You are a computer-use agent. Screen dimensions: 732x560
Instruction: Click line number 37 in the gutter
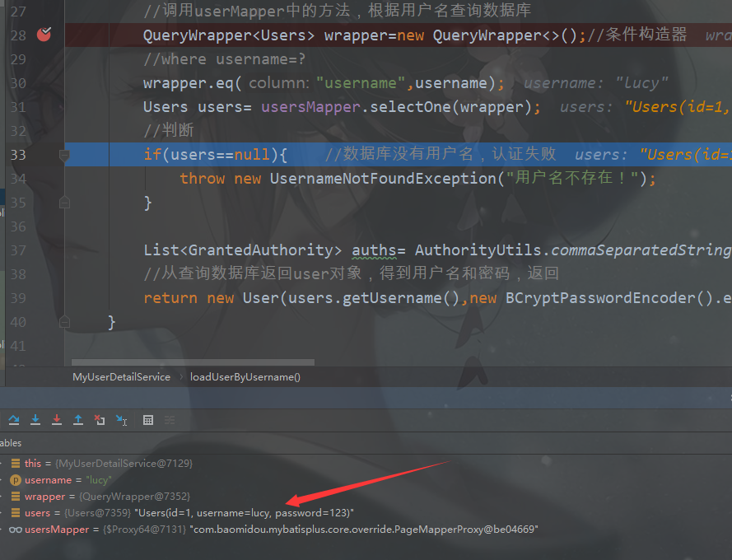pos(18,250)
